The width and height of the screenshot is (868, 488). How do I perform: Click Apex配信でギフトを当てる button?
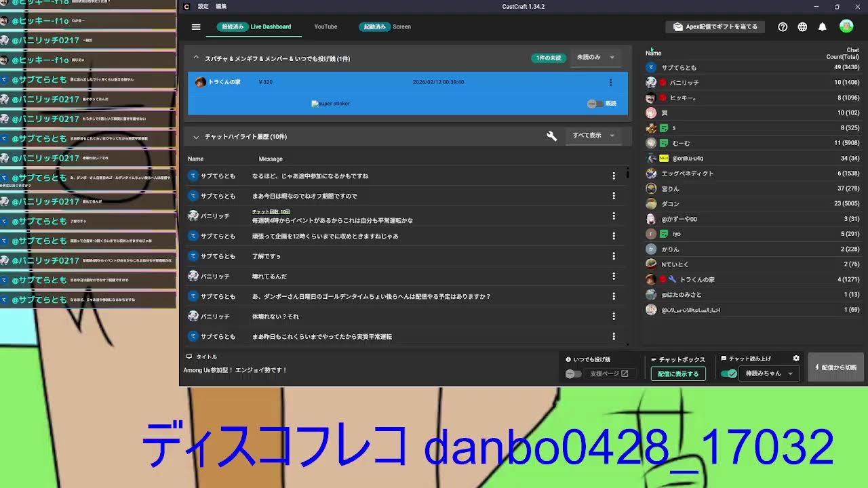[715, 27]
